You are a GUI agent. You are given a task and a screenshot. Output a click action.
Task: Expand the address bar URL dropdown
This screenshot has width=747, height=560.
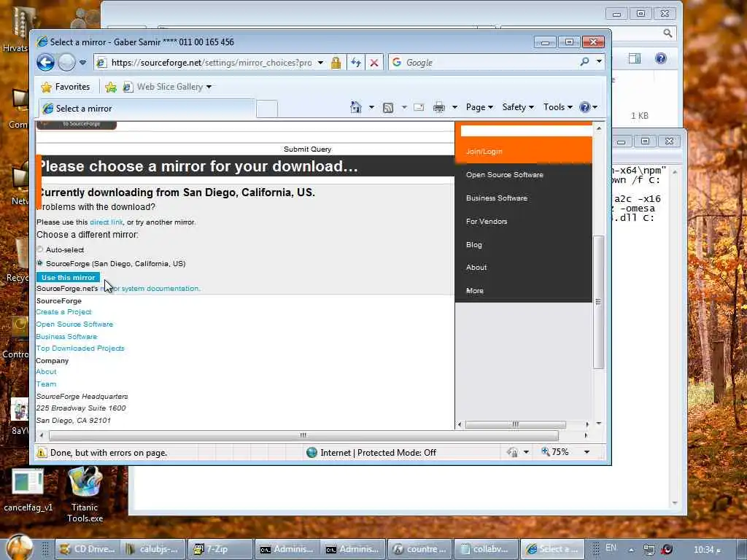321,63
